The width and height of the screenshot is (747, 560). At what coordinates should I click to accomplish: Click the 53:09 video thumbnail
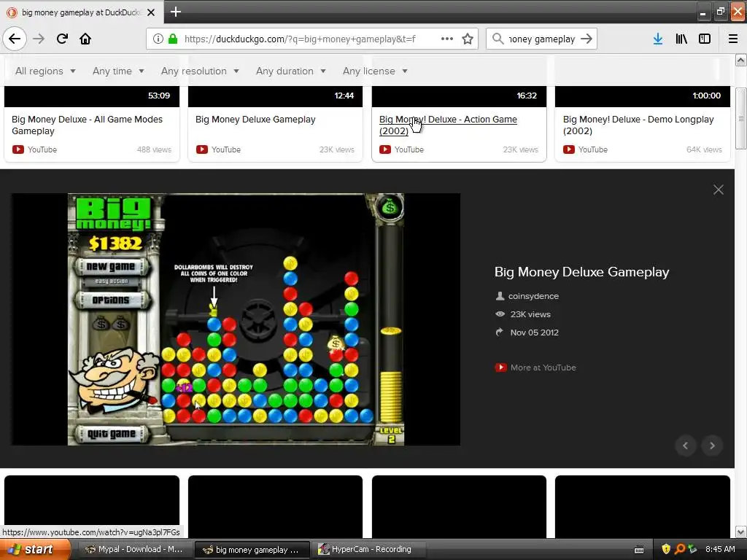tap(92, 96)
